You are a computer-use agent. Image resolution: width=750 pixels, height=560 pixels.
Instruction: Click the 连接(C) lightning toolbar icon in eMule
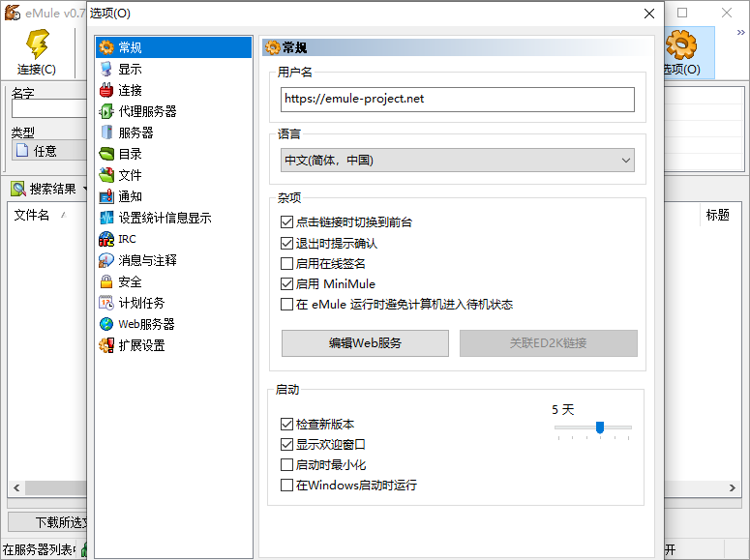click(38, 44)
